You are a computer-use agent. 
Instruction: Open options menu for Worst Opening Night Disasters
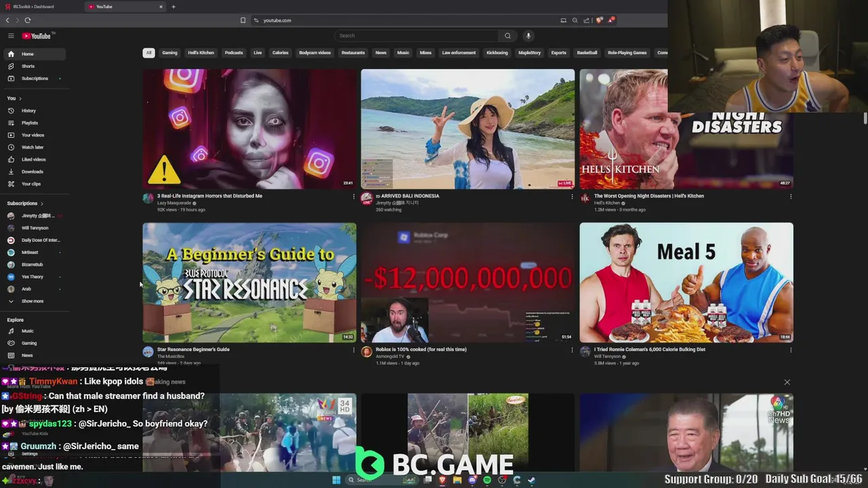pos(791,197)
